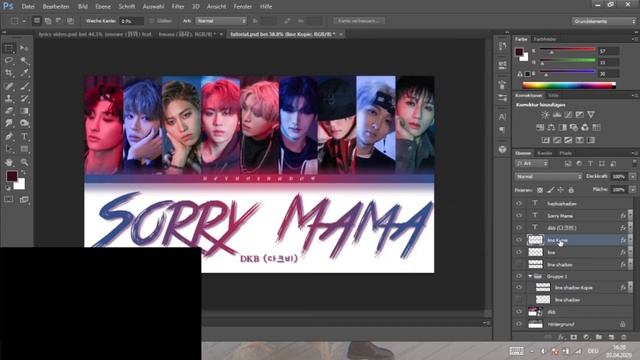Hide the dkb image layer
The height and width of the screenshot is (360, 640).
pos(519,312)
